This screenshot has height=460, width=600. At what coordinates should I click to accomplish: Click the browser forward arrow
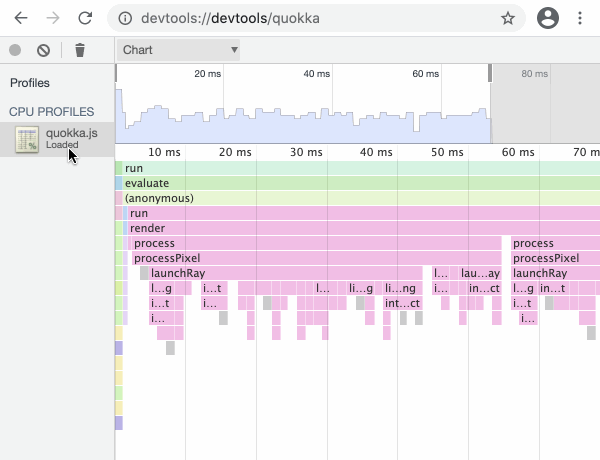pos(52,18)
